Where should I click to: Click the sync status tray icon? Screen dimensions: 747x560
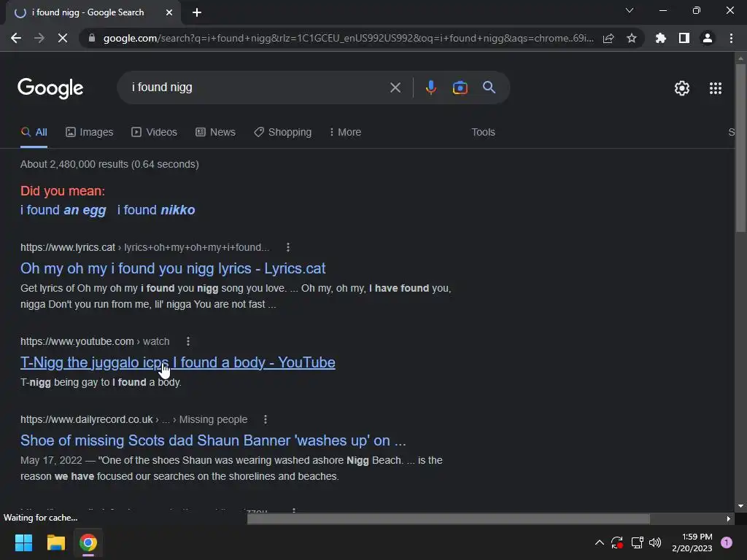click(x=617, y=542)
